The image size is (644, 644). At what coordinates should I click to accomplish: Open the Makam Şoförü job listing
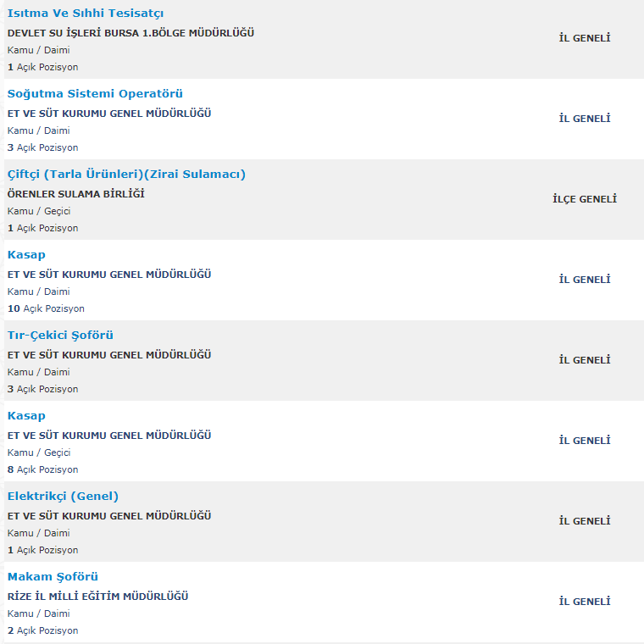(x=53, y=577)
